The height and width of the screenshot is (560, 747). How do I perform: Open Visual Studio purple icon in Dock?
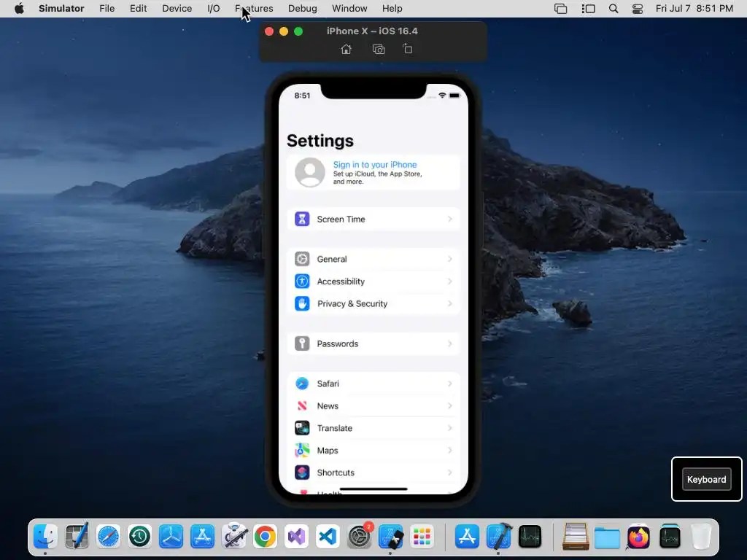297,537
